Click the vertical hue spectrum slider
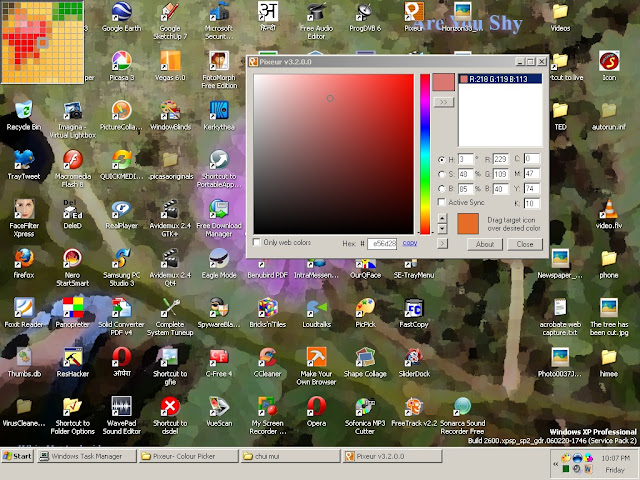640x480 pixels. [x=425, y=154]
